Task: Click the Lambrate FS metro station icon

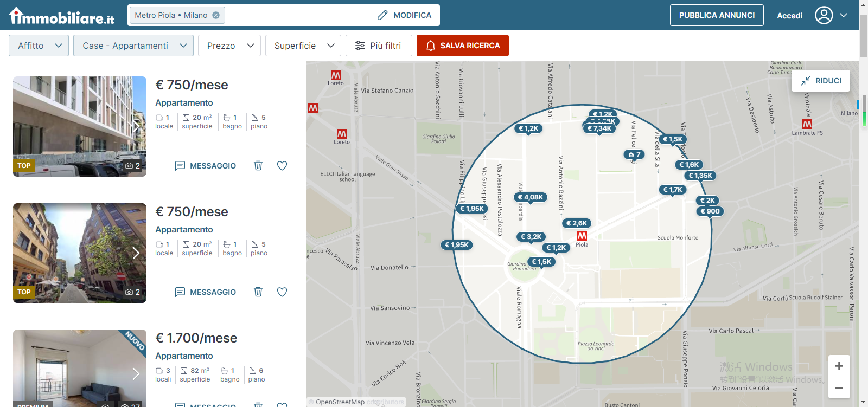Action: pos(807,124)
